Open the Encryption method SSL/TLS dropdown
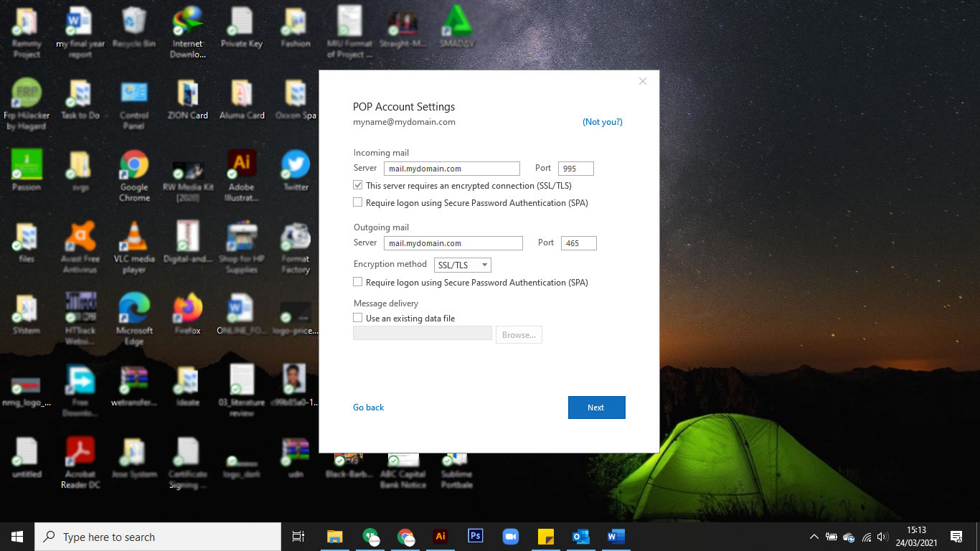 click(x=463, y=265)
